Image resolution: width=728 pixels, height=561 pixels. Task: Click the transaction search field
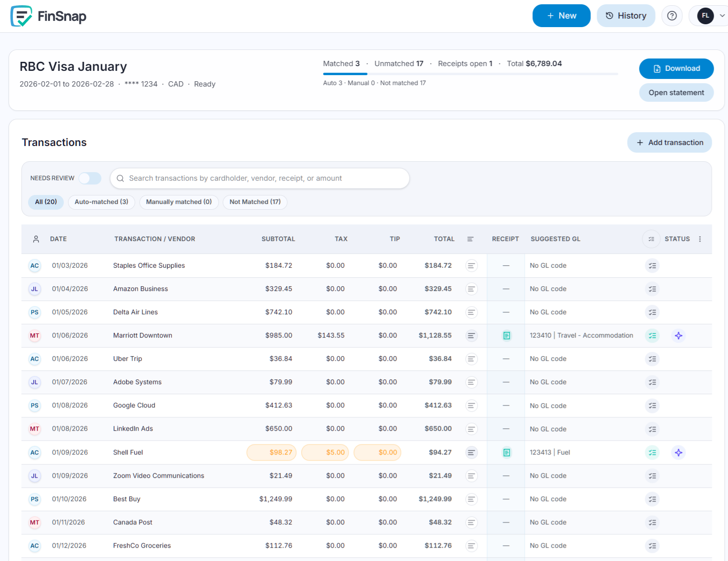(x=260, y=178)
